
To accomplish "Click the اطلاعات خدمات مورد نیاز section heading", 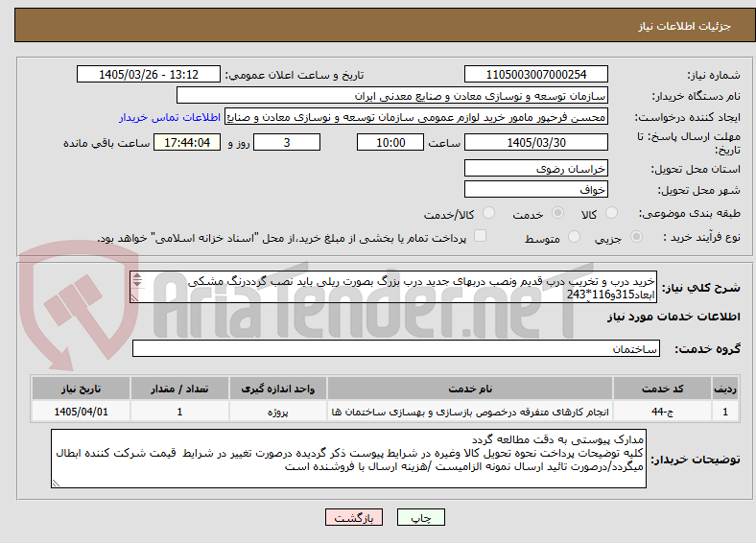I will 673,317.
